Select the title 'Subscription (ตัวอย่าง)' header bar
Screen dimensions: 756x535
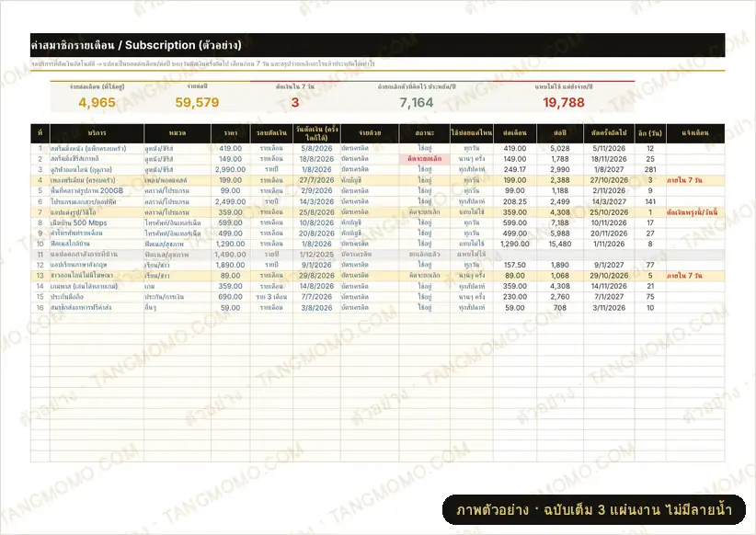tap(377, 45)
